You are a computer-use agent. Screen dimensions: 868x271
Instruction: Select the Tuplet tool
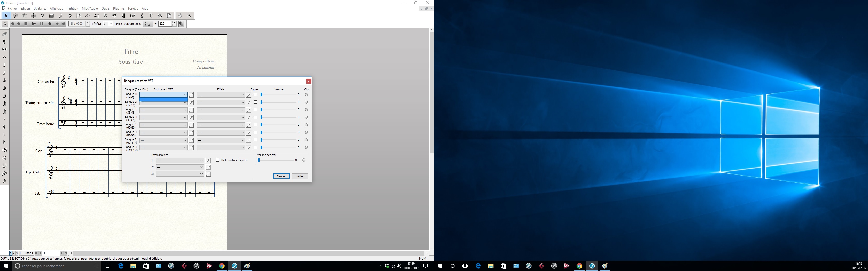tap(88, 16)
